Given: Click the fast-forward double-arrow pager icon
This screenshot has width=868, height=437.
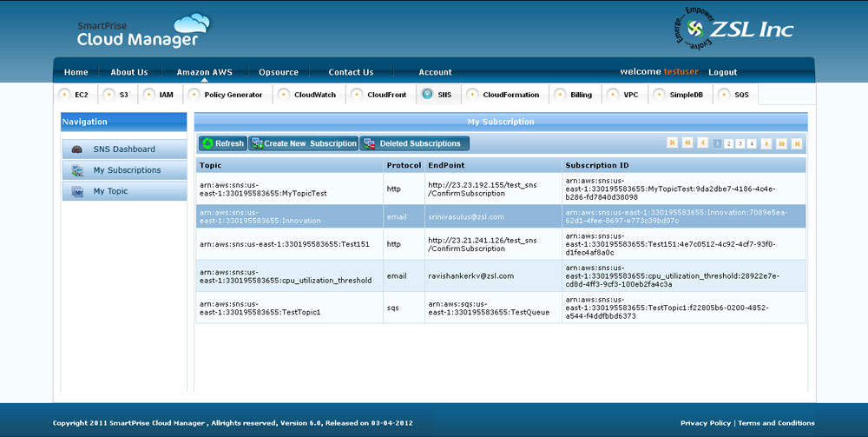Looking at the screenshot, I should (782, 143).
